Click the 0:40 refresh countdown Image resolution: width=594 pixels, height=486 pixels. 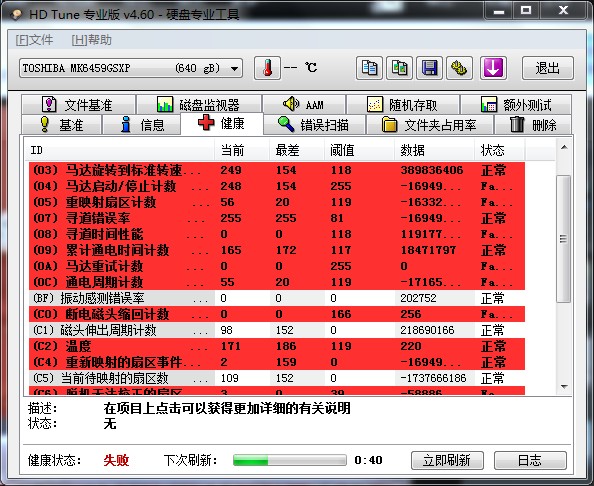point(368,460)
